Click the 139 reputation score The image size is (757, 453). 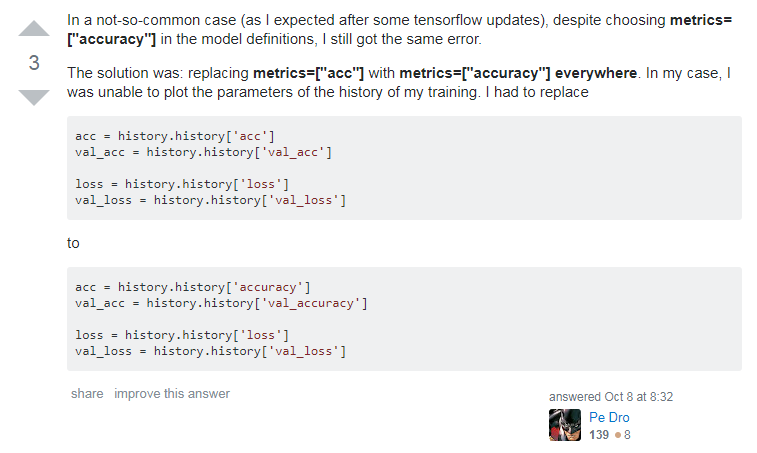[599, 435]
